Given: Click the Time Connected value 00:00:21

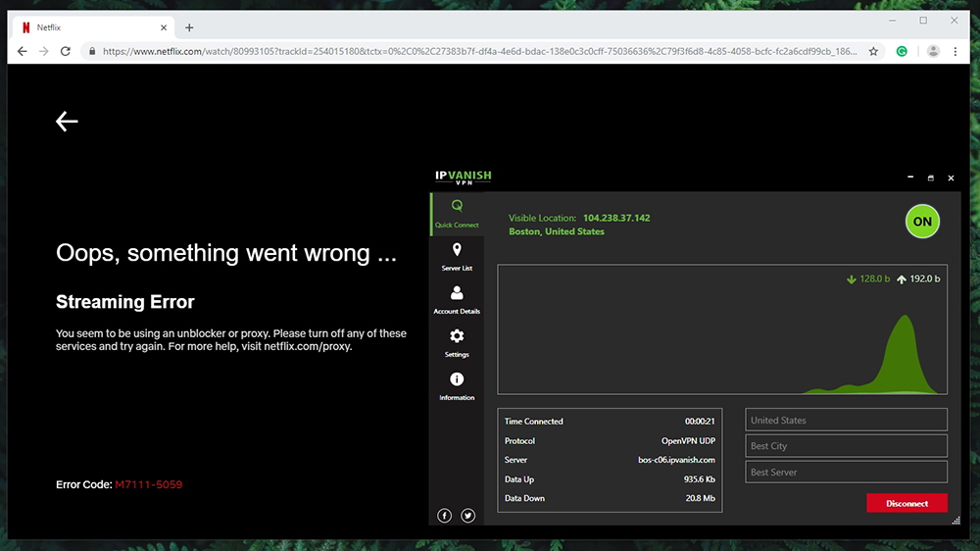Looking at the screenshot, I should coord(700,422).
